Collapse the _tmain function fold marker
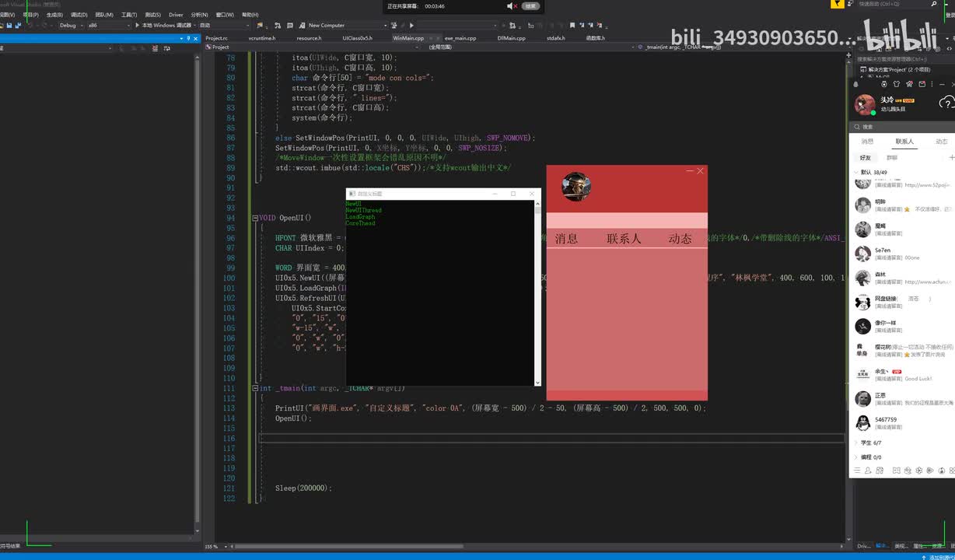The image size is (955, 560). [x=255, y=388]
